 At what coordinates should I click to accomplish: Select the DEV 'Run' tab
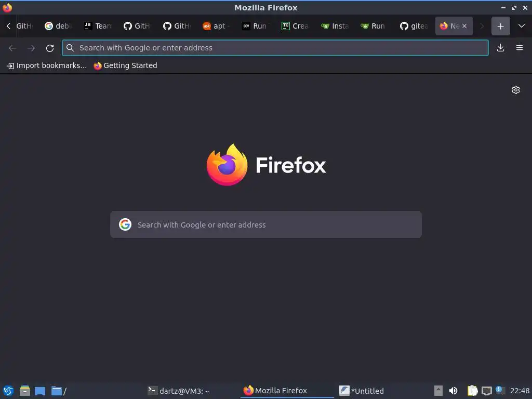(257, 26)
